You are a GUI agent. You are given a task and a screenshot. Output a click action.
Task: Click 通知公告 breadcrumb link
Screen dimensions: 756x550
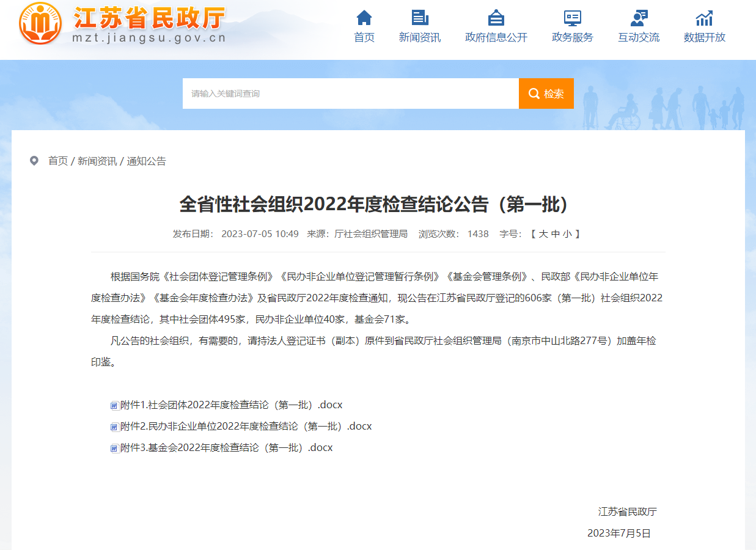point(146,161)
